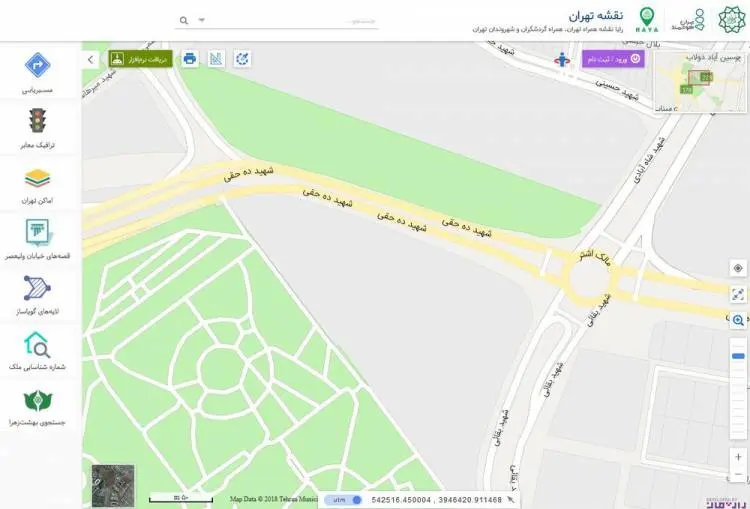
Task: Expand the search box dropdown arrow
Action: pyautogui.click(x=202, y=20)
